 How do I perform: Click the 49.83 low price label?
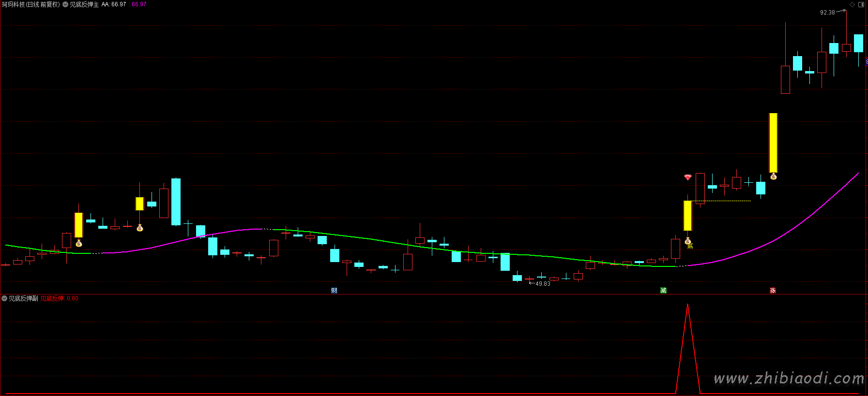(543, 284)
